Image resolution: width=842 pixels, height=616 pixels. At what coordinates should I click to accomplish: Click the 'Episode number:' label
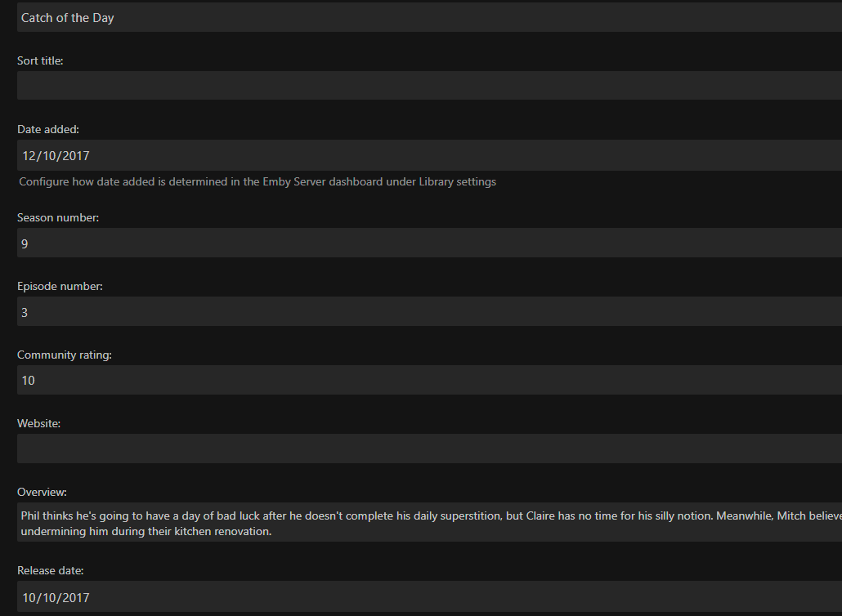pyautogui.click(x=60, y=286)
